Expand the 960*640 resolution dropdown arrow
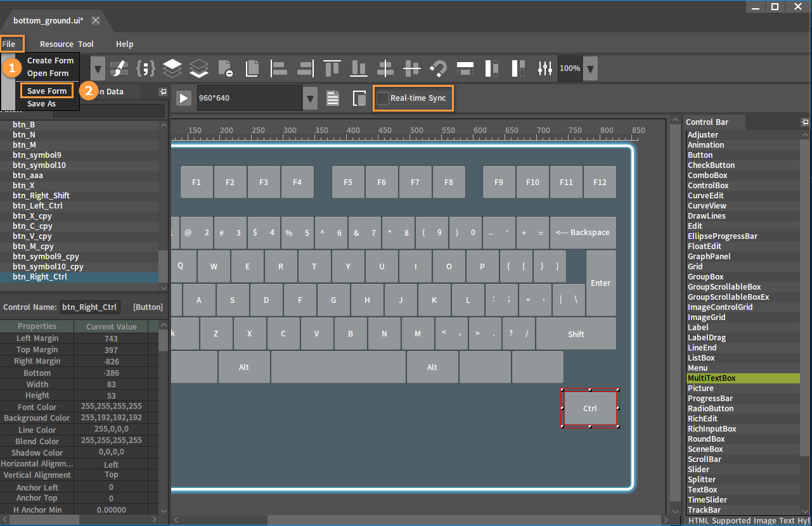 click(x=310, y=98)
